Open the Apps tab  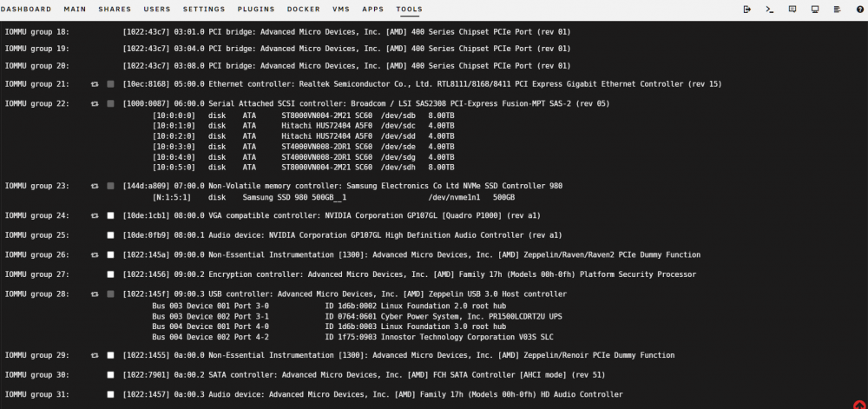372,10
